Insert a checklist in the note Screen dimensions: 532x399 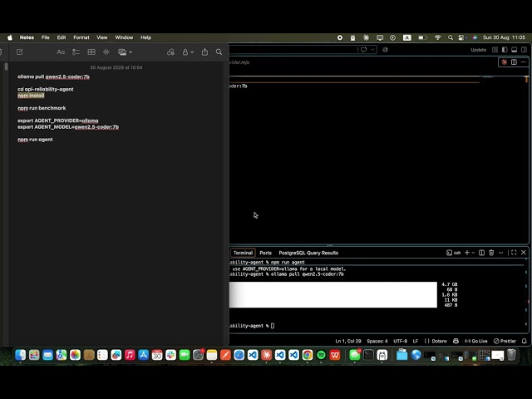(76, 52)
